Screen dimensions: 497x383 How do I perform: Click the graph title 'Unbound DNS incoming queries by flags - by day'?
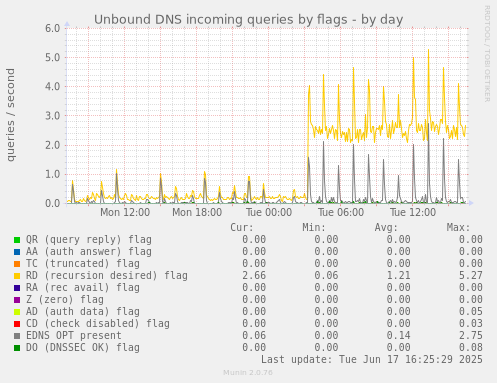pos(249,20)
